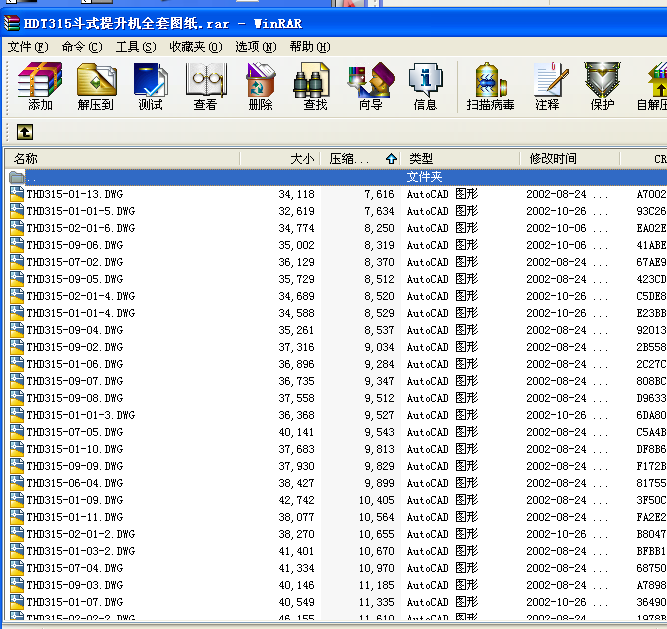Select the parent folder ".." row

click(x=337, y=177)
